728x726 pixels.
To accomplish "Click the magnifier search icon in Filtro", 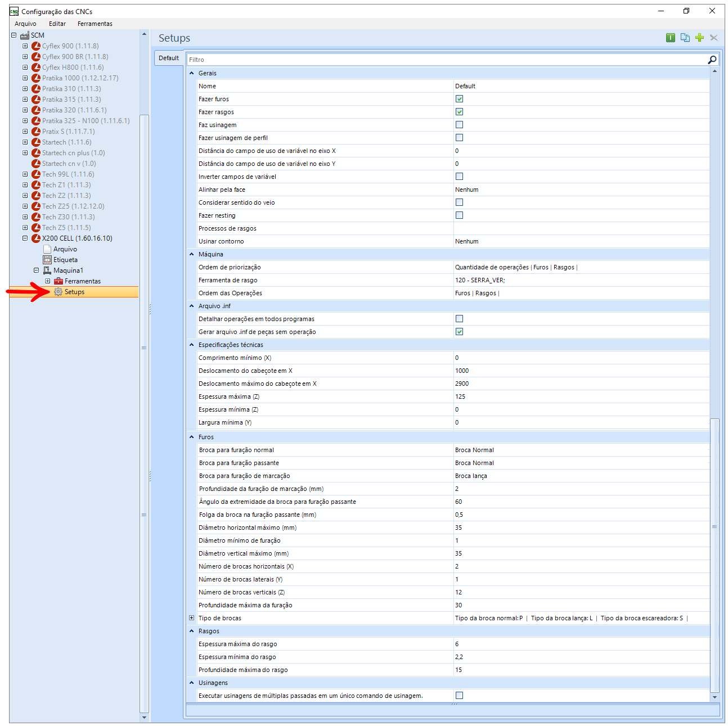I will pyautogui.click(x=712, y=60).
